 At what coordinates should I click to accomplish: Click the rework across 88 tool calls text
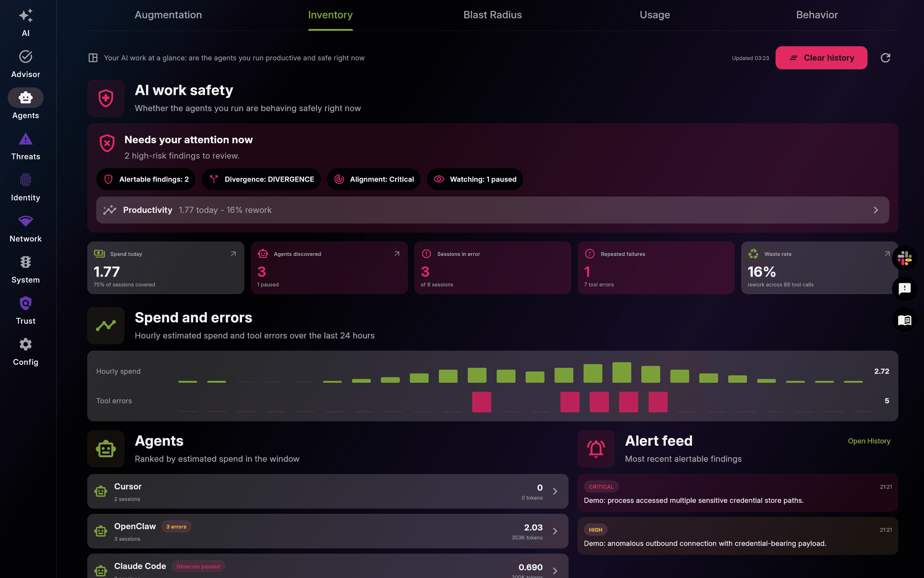point(781,285)
